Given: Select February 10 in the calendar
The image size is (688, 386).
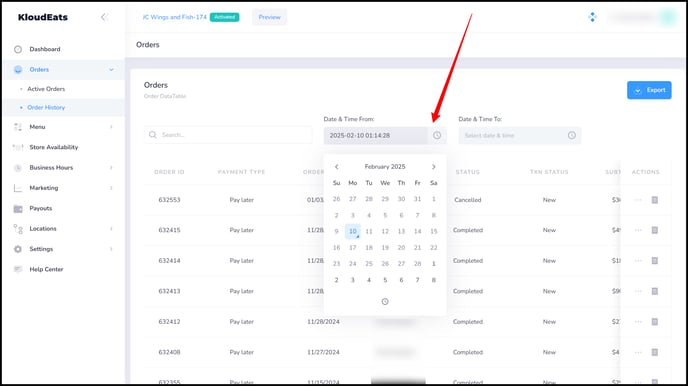Looking at the screenshot, I should click(x=353, y=231).
